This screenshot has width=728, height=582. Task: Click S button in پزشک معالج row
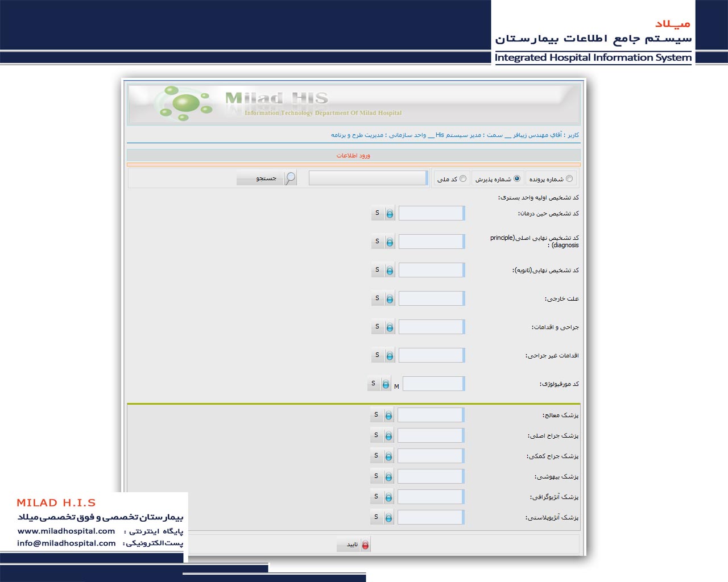point(377,415)
